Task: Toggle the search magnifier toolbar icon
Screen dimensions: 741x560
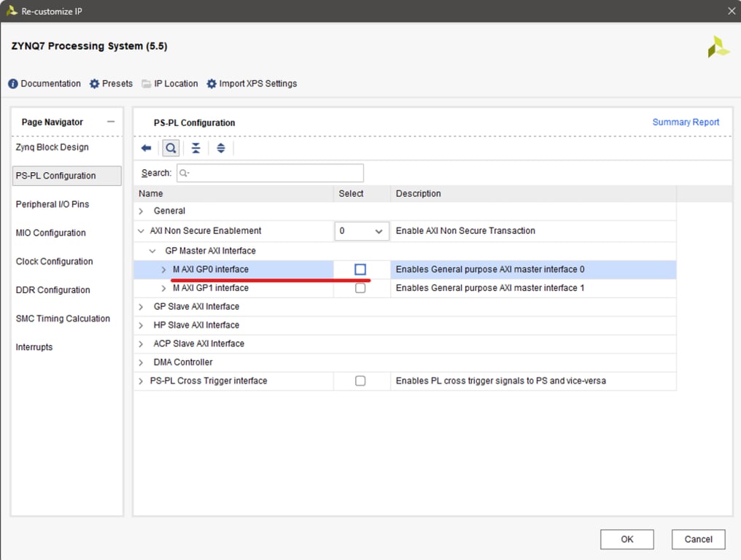Action: [171, 148]
